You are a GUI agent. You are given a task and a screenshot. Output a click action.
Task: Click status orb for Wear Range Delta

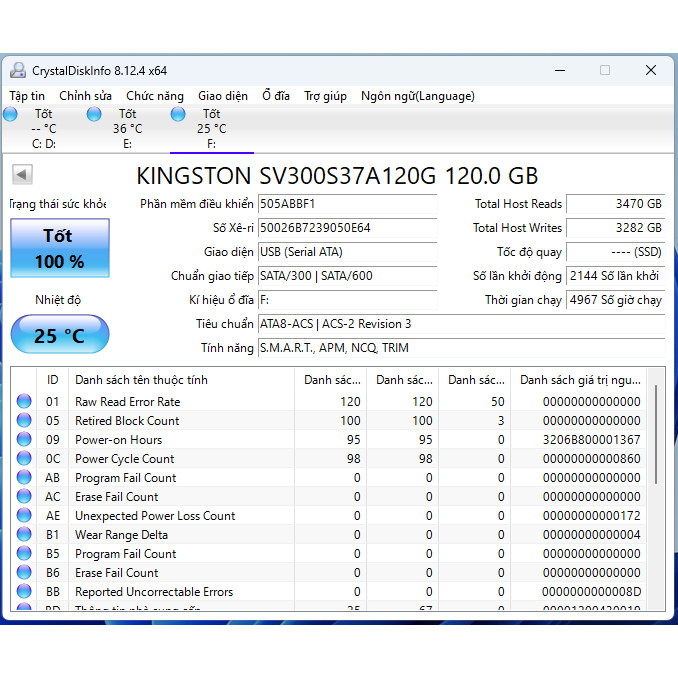pyautogui.click(x=24, y=534)
